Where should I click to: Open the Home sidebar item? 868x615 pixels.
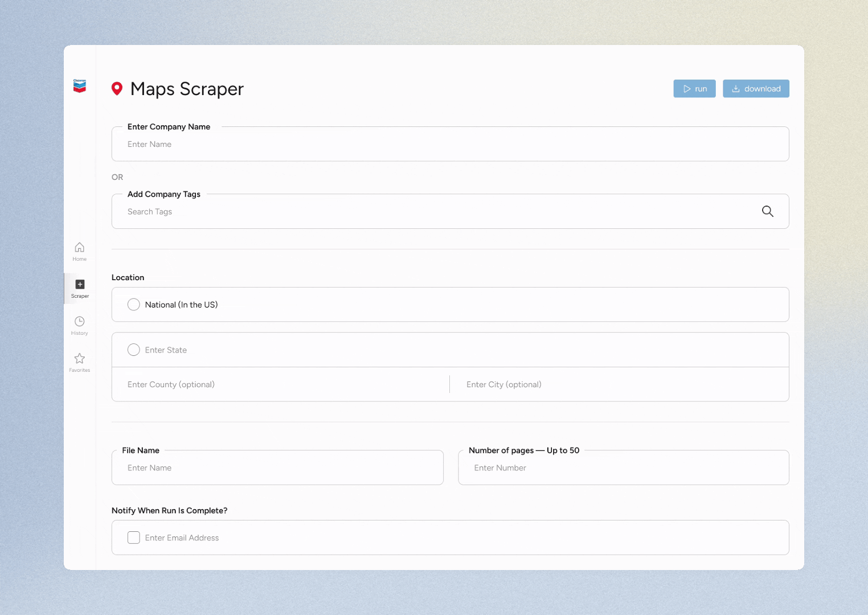pos(80,251)
